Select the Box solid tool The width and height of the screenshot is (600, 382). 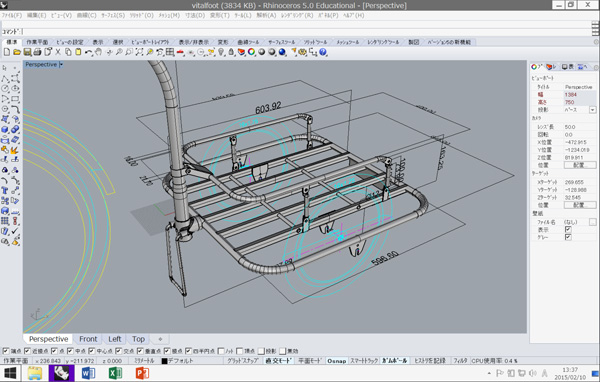click(5, 130)
